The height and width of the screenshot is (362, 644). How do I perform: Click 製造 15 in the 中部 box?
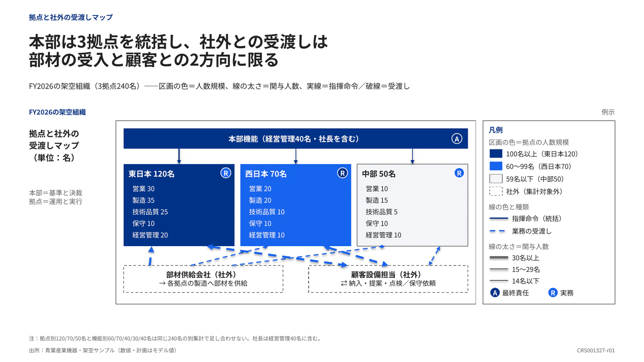click(377, 200)
